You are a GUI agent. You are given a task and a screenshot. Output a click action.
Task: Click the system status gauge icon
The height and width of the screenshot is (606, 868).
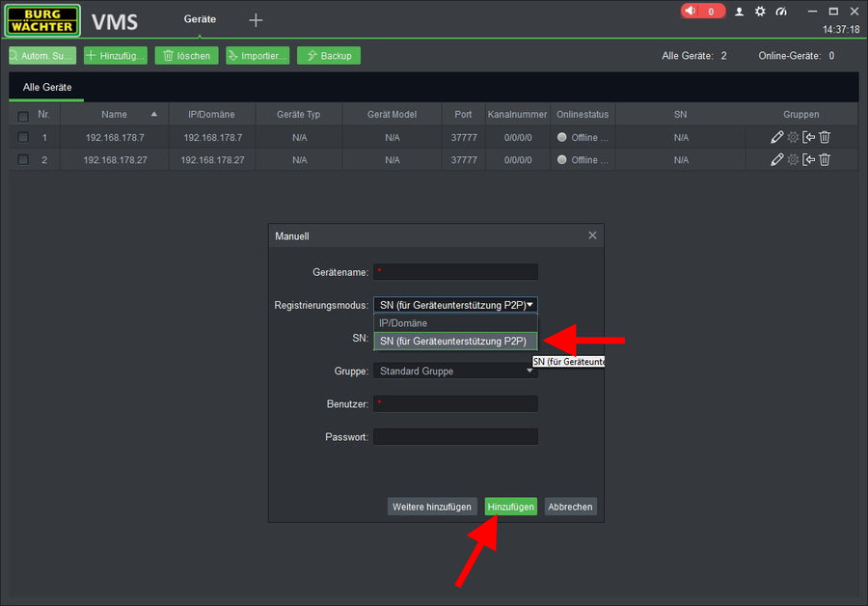(x=781, y=12)
